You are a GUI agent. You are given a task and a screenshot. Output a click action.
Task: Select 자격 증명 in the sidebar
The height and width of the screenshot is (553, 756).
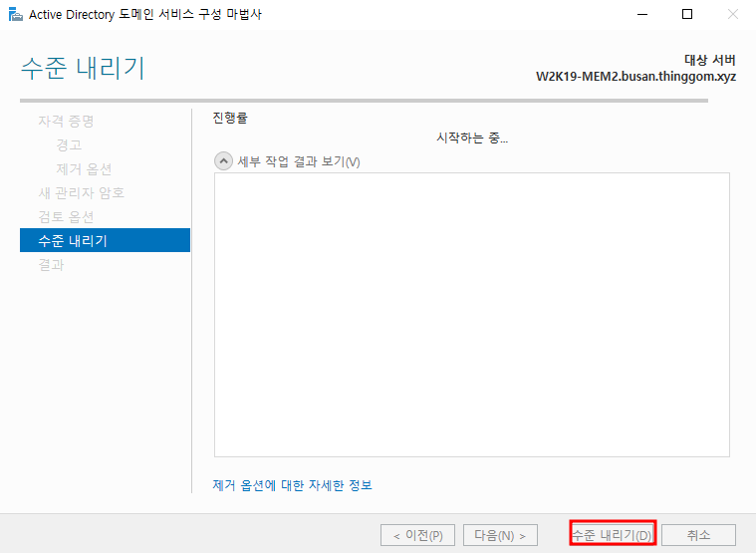coord(66,121)
